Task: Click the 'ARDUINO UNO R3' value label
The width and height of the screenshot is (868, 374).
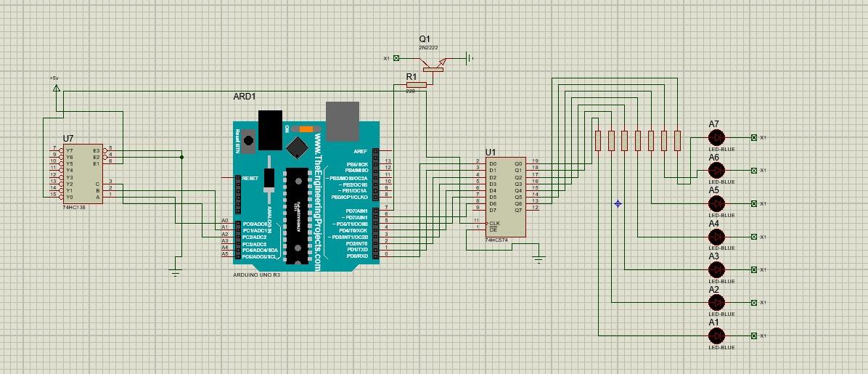Action: pos(257,275)
